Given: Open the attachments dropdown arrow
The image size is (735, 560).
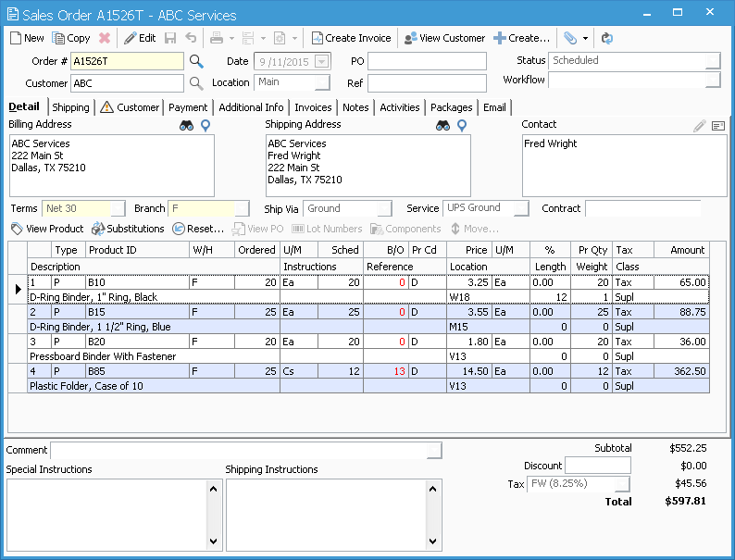Looking at the screenshot, I should pyautogui.click(x=585, y=39).
